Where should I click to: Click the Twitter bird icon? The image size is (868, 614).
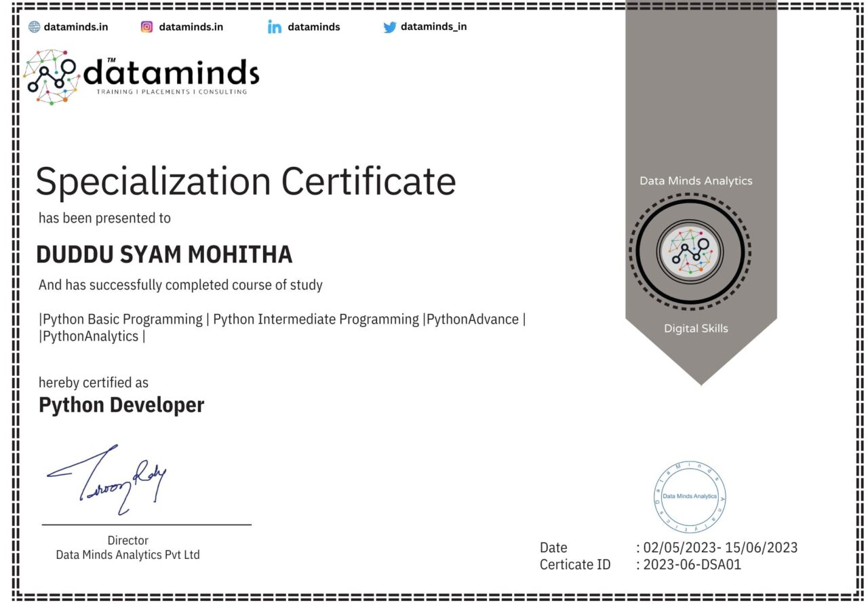point(390,26)
